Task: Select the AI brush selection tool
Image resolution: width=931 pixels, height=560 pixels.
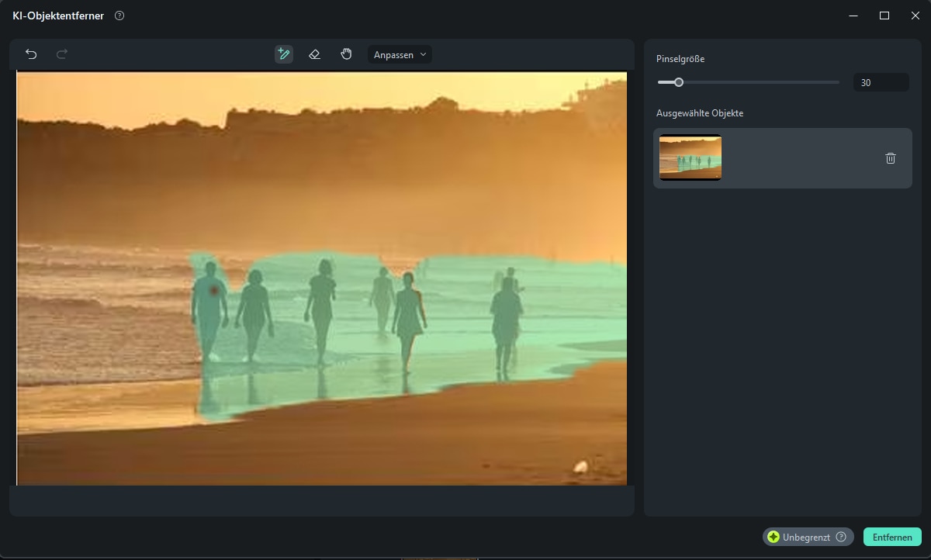Action: pos(284,54)
